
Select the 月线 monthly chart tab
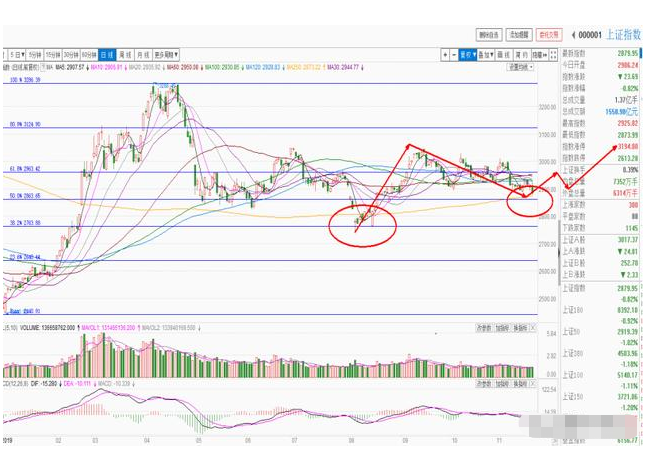[143, 55]
